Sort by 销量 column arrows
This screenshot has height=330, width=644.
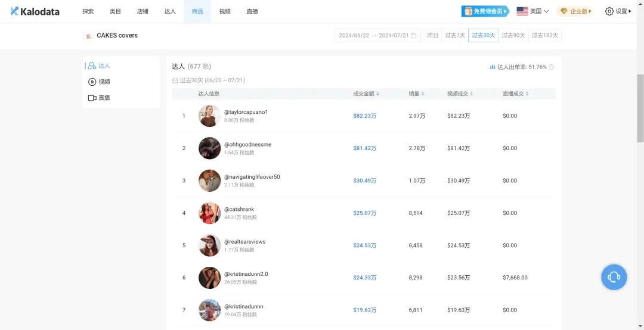point(423,94)
